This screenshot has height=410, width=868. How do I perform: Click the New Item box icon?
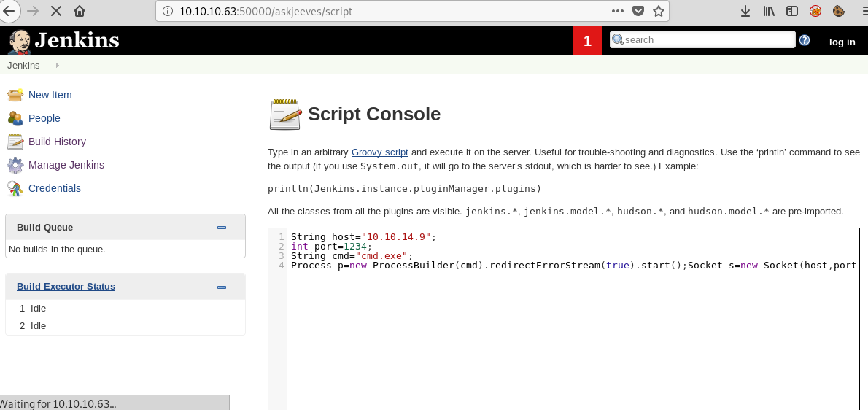point(15,95)
